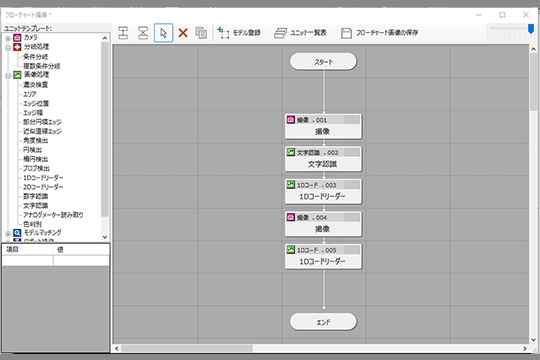Expand the モデルマッチング tree node
The height and width of the screenshot is (360, 540).
8,234
